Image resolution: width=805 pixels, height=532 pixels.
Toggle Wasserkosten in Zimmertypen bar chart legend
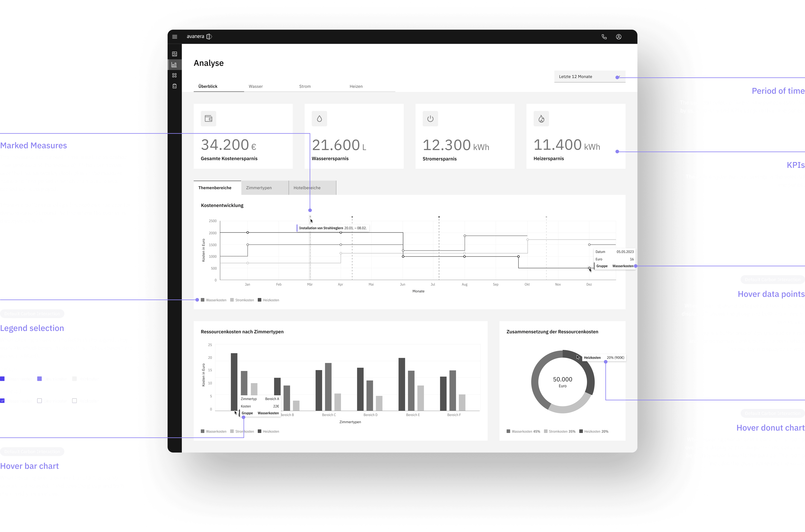[213, 432]
